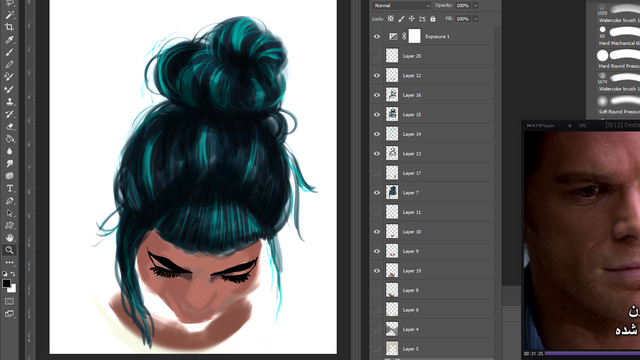Click the foreground color swatch
The image size is (640, 360).
pyautogui.click(x=7, y=283)
